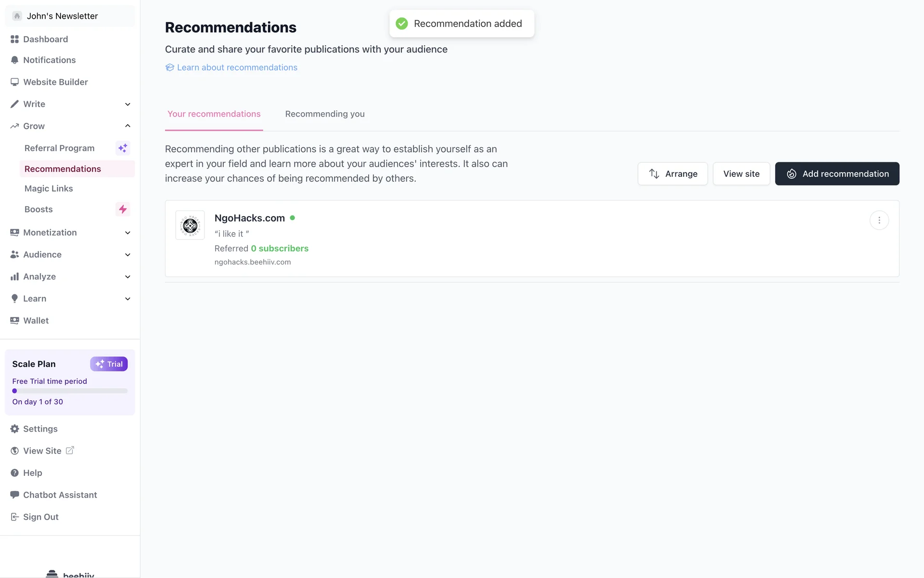Expand the Monetization section chevron

pyautogui.click(x=128, y=233)
